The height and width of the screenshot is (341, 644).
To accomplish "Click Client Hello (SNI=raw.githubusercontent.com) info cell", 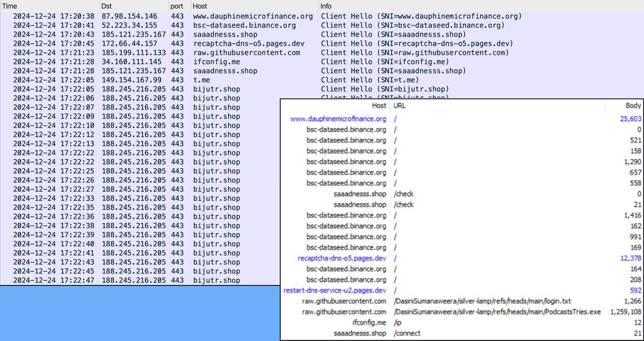I will click(415, 53).
